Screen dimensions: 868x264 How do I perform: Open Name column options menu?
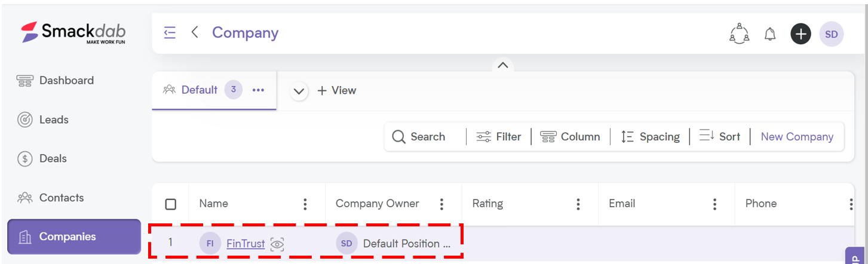click(305, 204)
